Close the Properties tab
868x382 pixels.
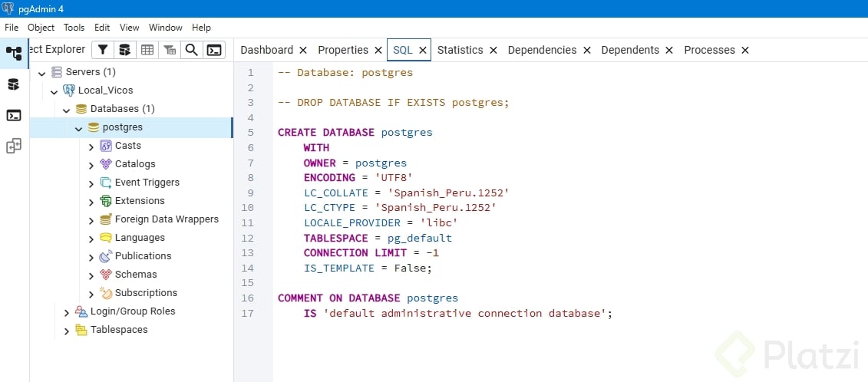pyautogui.click(x=378, y=50)
